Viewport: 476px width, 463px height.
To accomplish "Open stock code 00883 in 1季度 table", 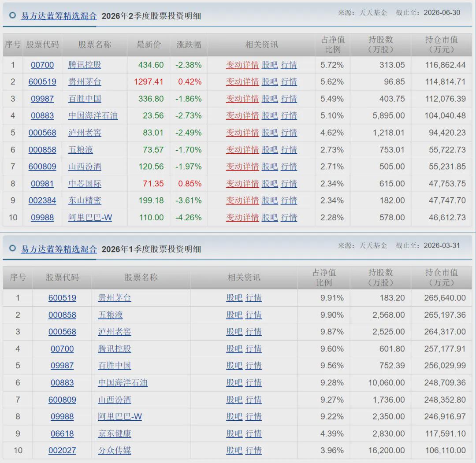I will 62,383.
